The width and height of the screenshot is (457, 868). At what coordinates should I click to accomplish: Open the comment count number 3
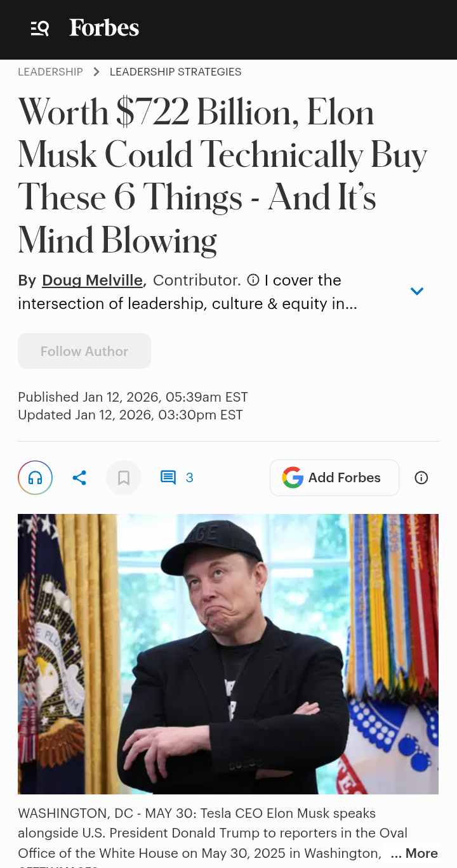tap(189, 478)
